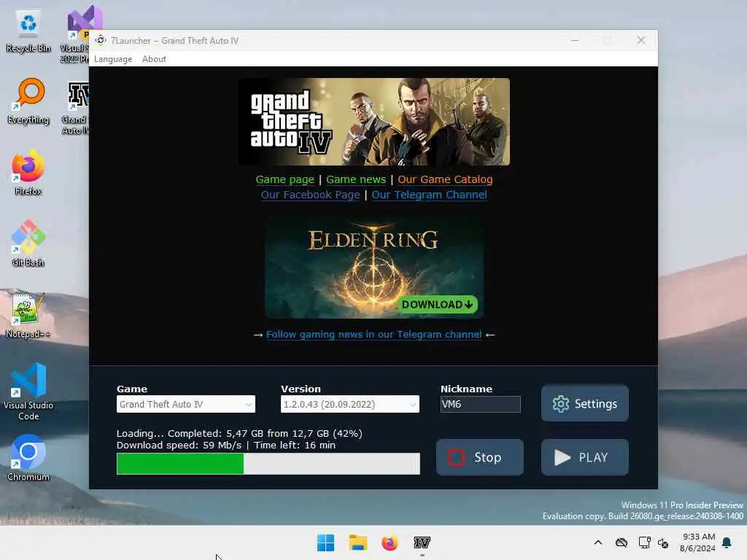The height and width of the screenshot is (560, 747).
Task: Select the Grand Theft Auto IV desktop shortcut
Action: (76, 108)
